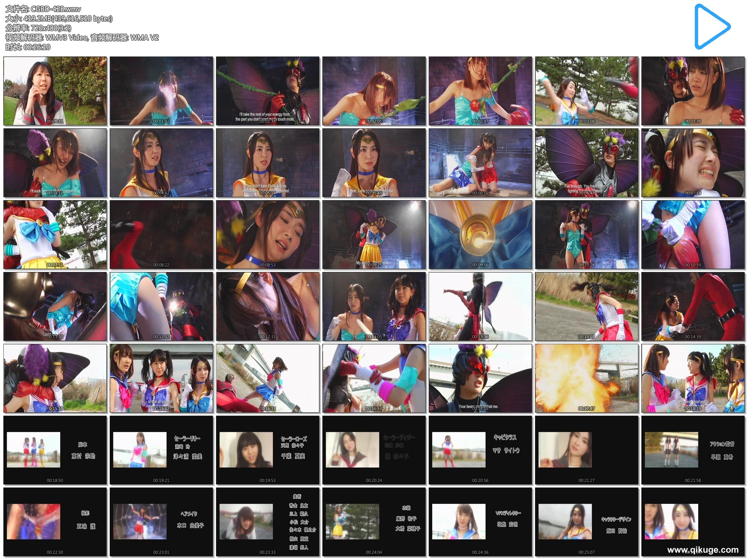Open the credits thumbnail at 00:24:04

[x=374, y=522]
